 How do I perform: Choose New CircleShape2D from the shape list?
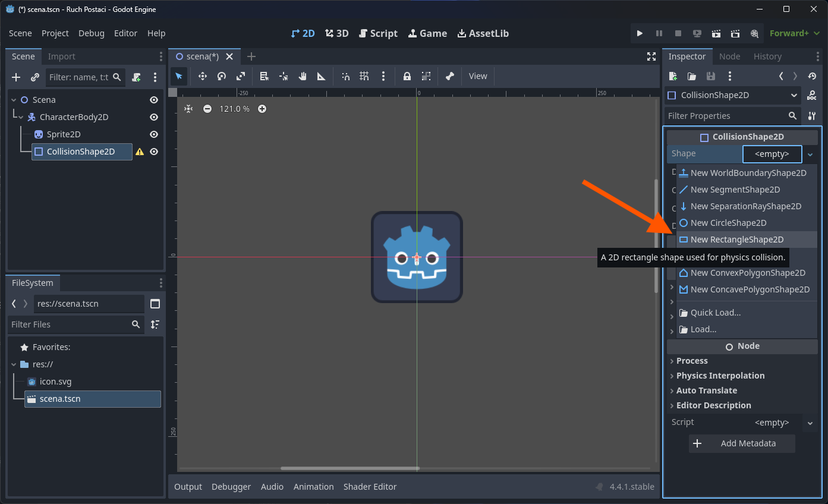747,223
